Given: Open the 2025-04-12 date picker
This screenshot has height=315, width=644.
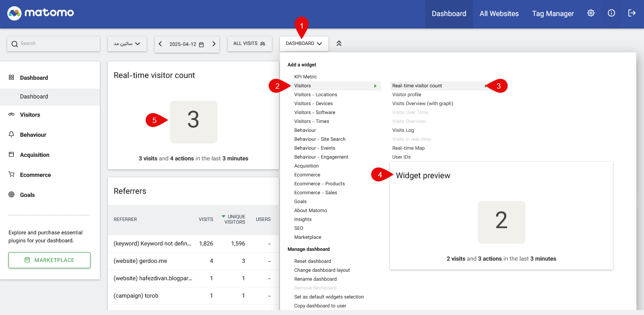Looking at the screenshot, I should (187, 44).
